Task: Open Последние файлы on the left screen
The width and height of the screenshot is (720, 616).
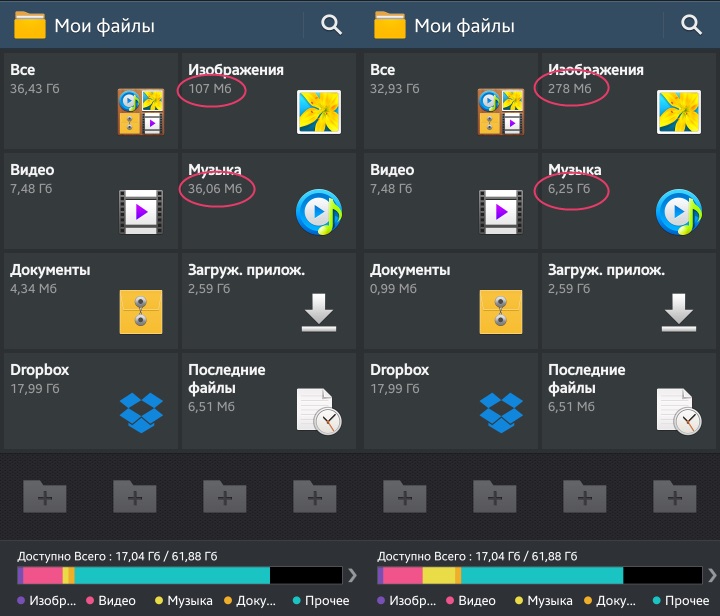Action: 268,400
